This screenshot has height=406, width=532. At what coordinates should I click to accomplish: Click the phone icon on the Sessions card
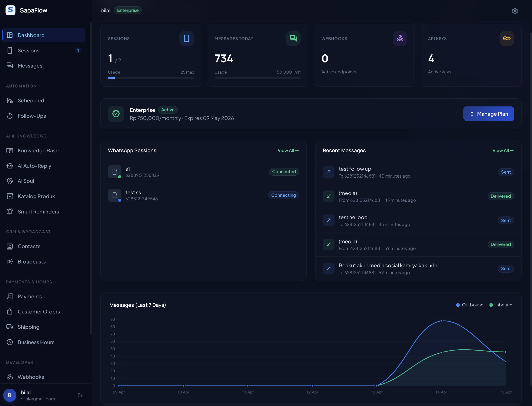[186, 39]
